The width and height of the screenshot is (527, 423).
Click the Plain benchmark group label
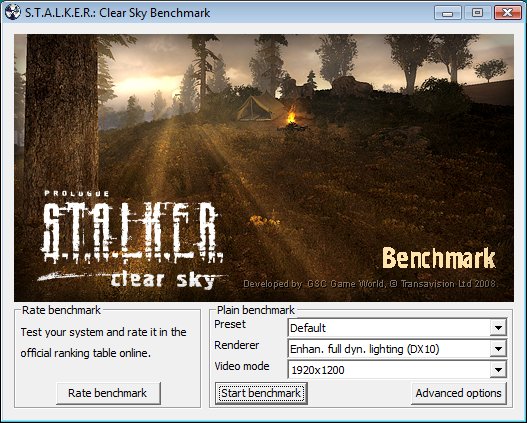click(x=255, y=310)
